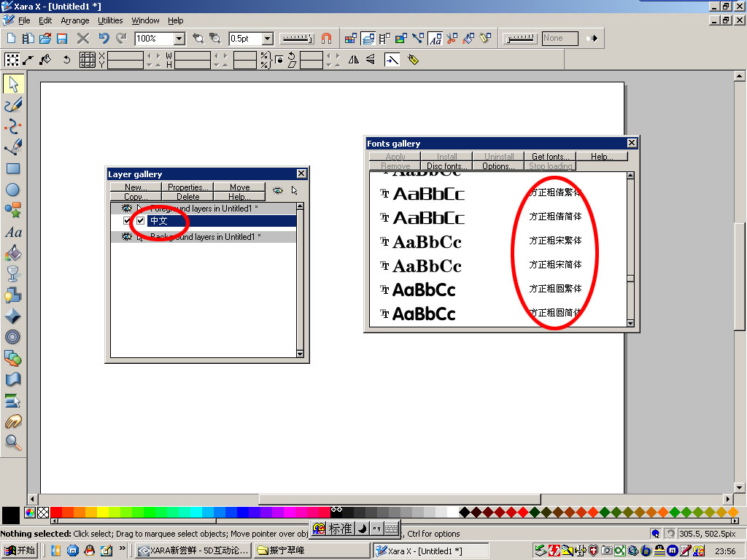Image resolution: width=747 pixels, height=560 pixels.
Task: Click the Disc fonts... button
Action: click(x=447, y=166)
